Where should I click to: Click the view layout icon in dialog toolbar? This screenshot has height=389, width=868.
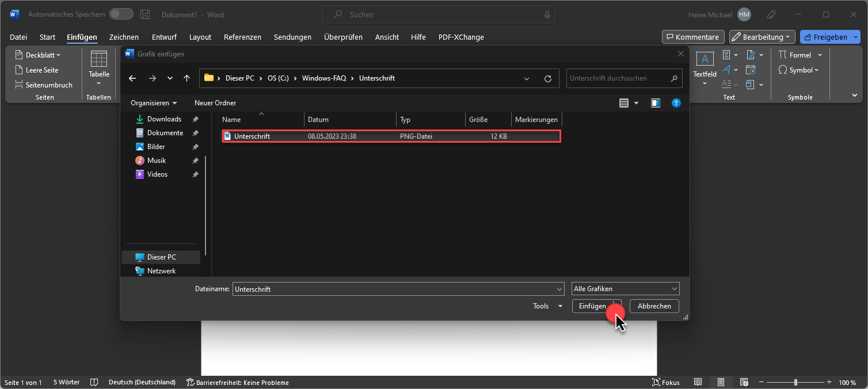point(624,103)
